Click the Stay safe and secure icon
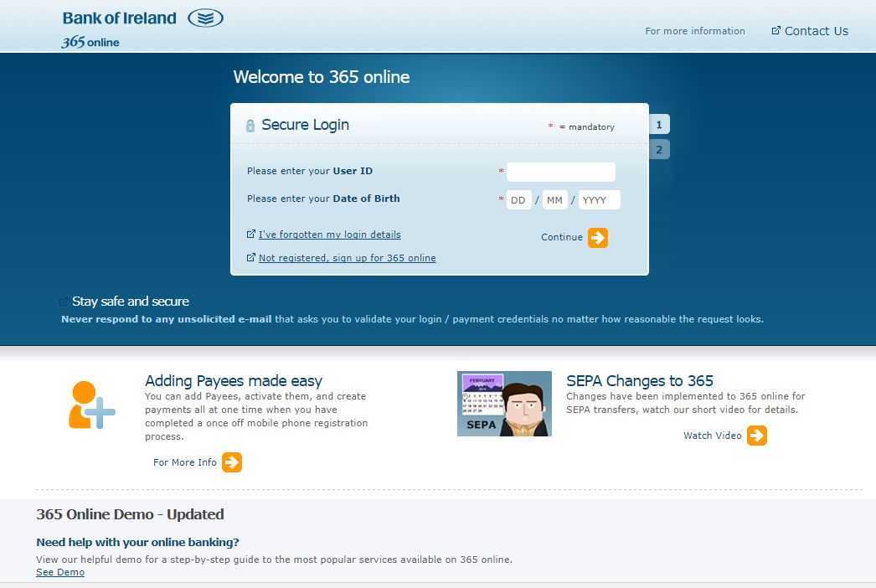 [x=63, y=301]
